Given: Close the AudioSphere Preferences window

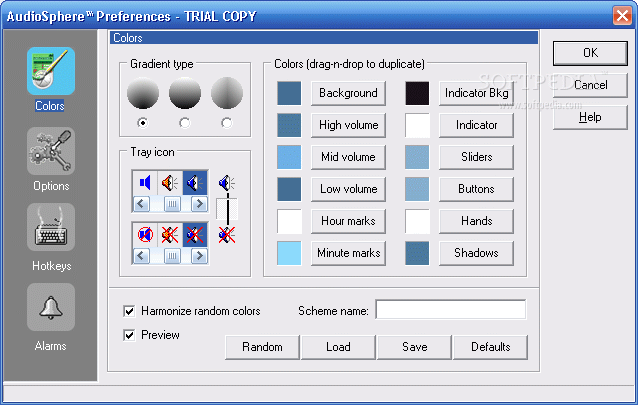Looking at the screenshot, I should click(x=622, y=16).
